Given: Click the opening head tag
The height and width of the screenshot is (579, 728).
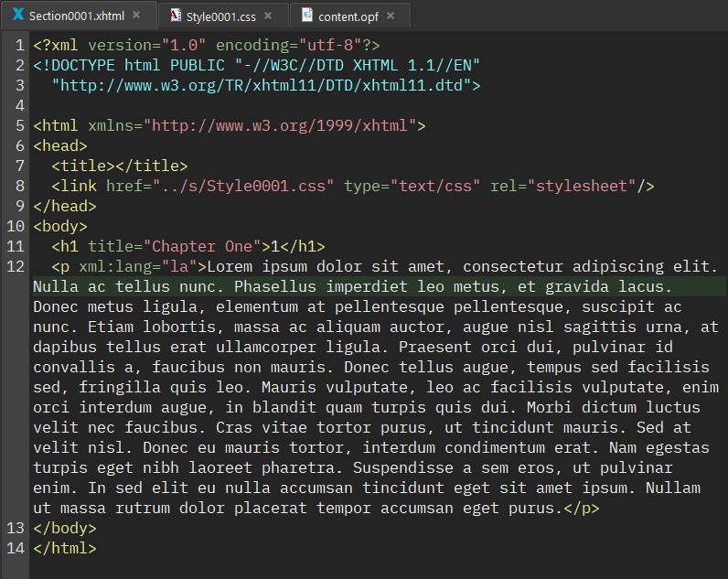Looking at the screenshot, I should point(60,145).
